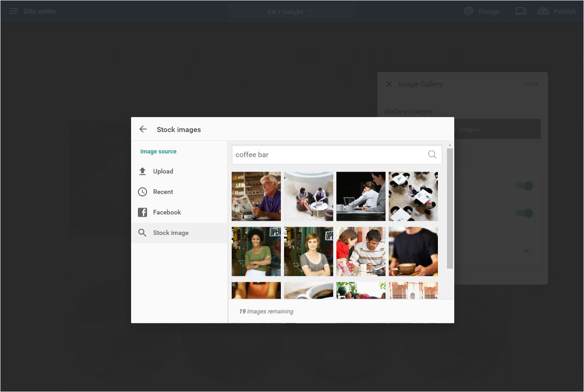Click the Upload arrow icon in Image source
This screenshot has height=392, width=584.
pyautogui.click(x=142, y=171)
